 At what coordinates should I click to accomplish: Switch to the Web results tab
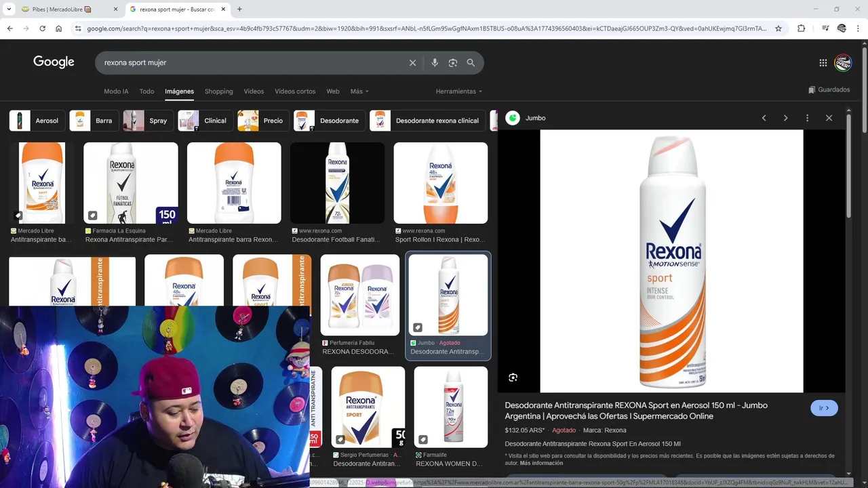point(333,91)
